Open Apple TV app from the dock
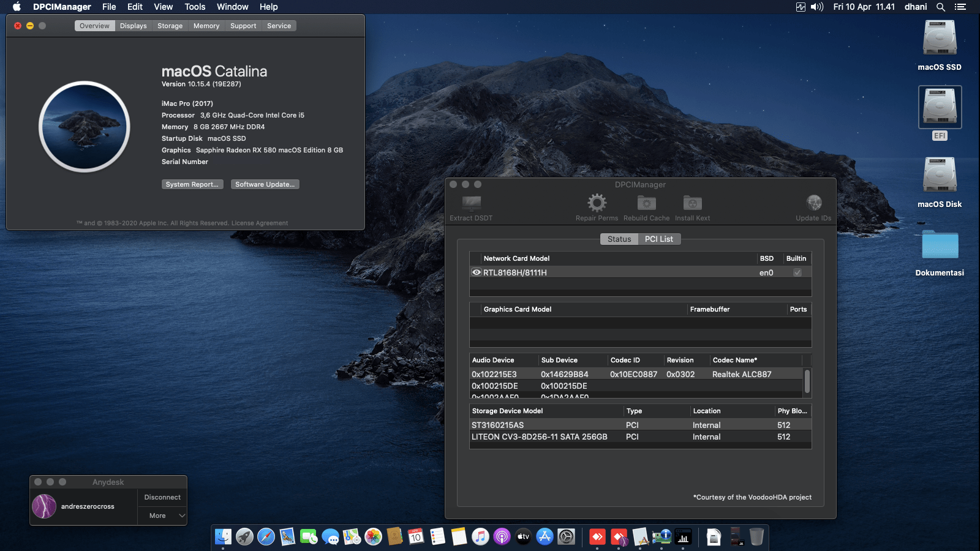Viewport: 980px width, 551px height. click(523, 537)
